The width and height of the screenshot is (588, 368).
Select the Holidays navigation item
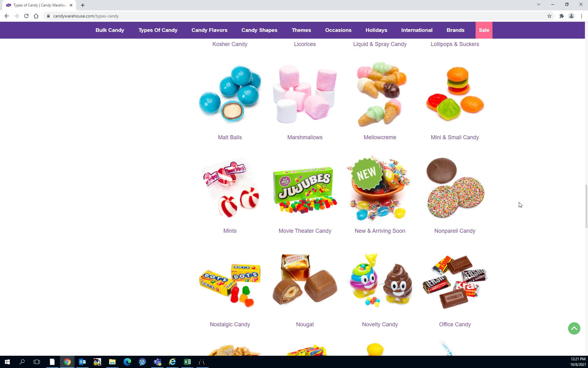click(x=376, y=30)
